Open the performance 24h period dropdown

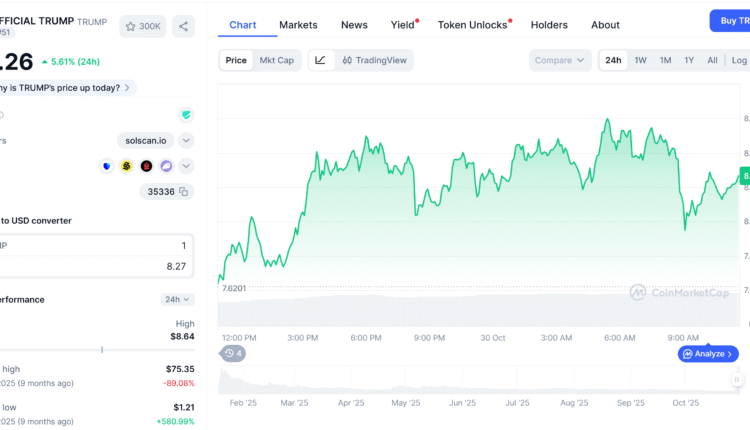pyautogui.click(x=177, y=299)
